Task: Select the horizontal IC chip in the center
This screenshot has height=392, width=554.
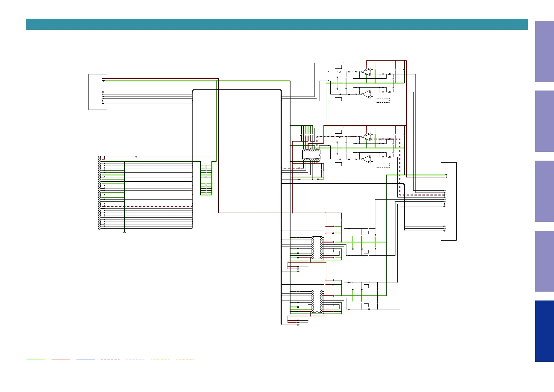Action: coord(311,155)
